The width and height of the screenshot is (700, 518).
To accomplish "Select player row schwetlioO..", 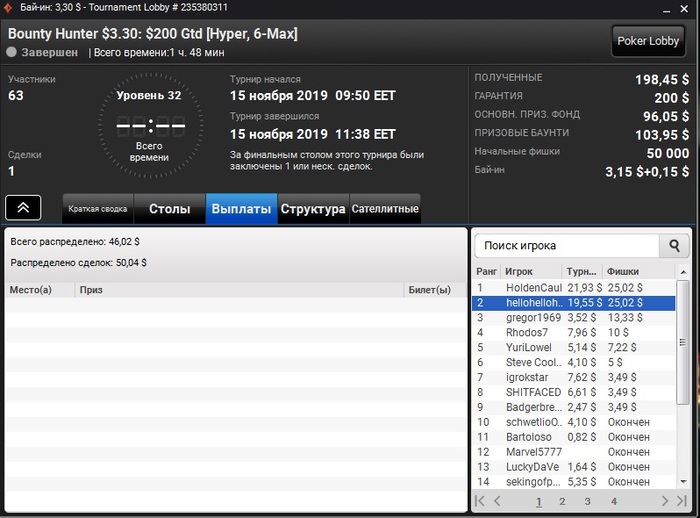I will point(574,422).
